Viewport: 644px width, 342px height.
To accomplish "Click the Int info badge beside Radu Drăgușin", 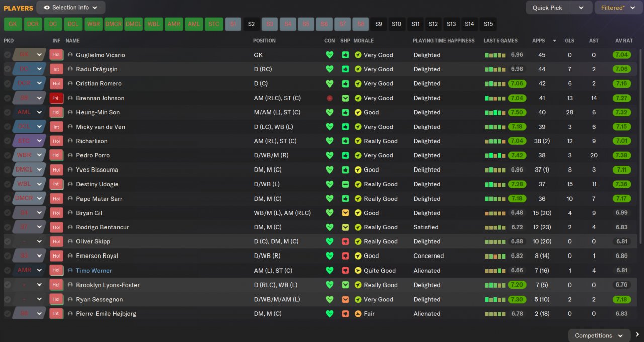I will click(x=56, y=69).
